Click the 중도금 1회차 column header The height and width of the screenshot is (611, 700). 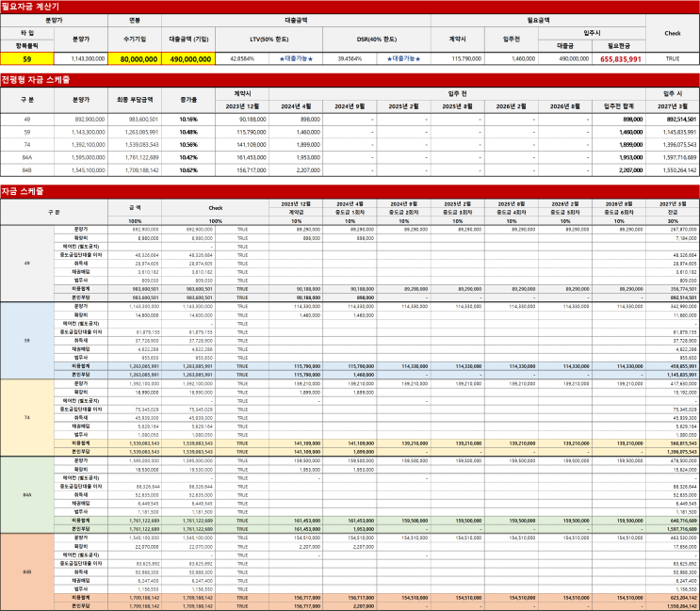pos(350,213)
